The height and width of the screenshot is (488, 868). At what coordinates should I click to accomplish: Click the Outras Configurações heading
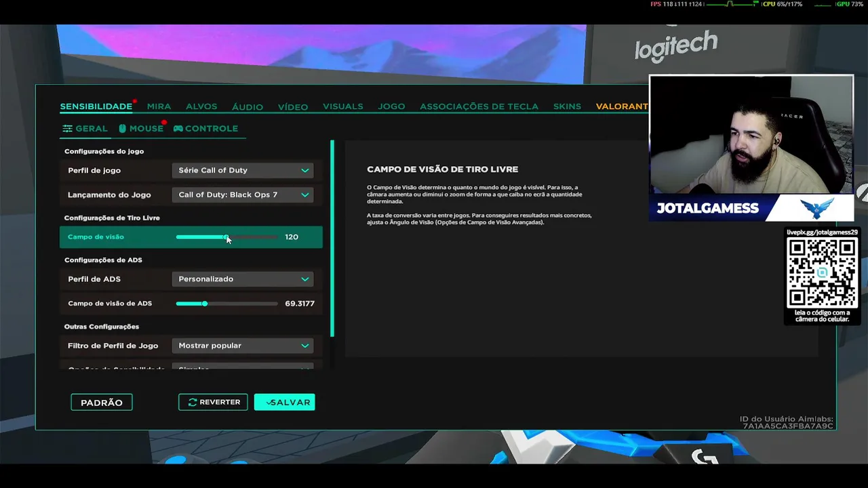coord(102,327)
